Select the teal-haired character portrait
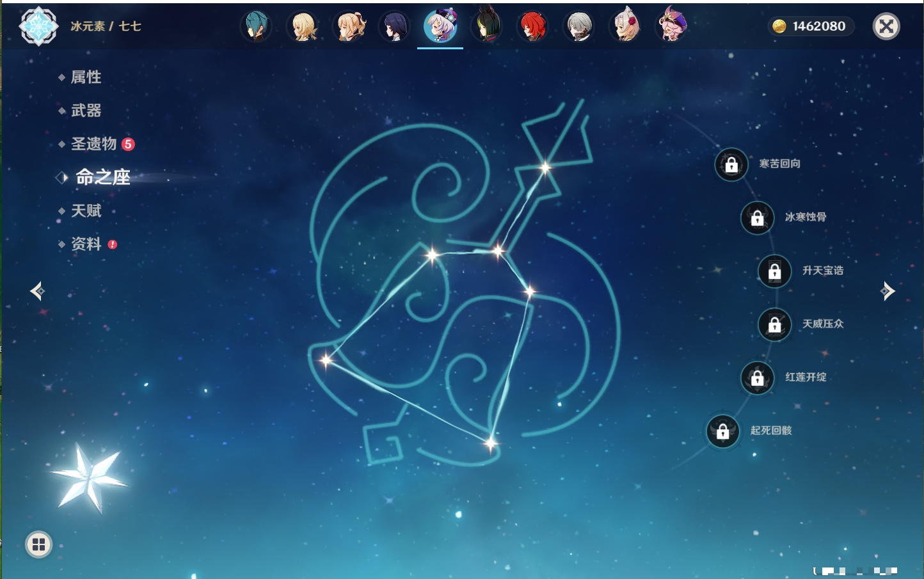 [257, 27]
